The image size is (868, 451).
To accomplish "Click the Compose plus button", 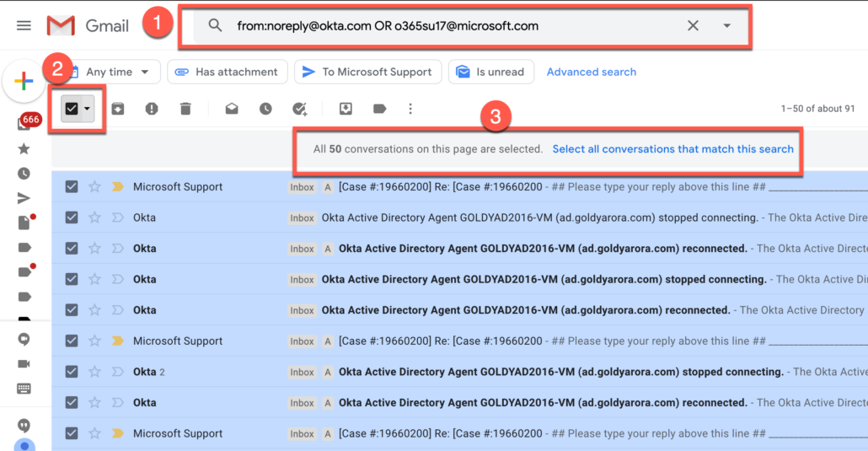I will click(24, 82).
